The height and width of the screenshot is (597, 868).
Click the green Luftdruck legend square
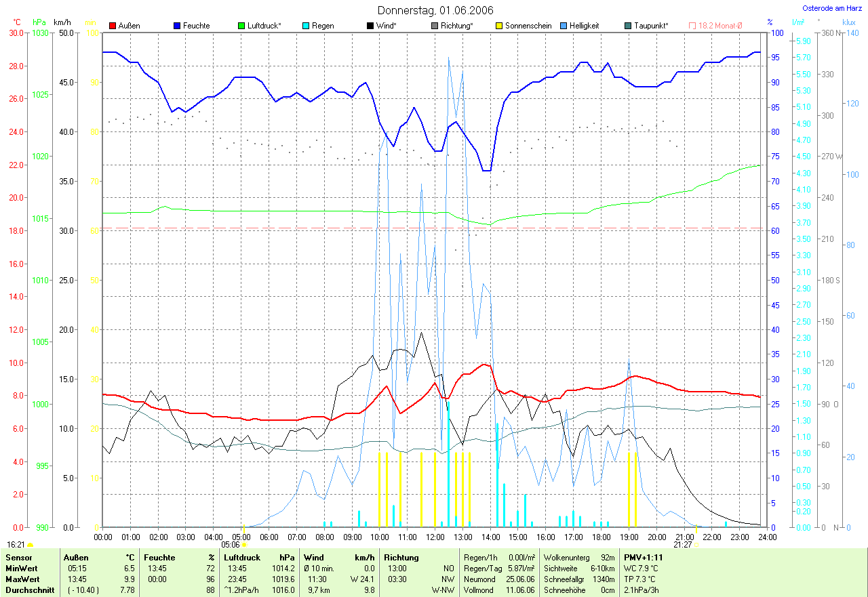pos(242,26)
